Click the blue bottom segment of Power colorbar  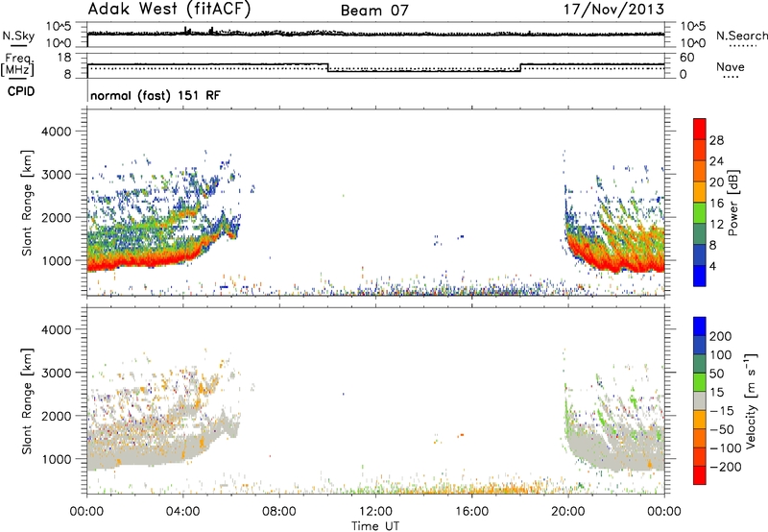(700, 276)
